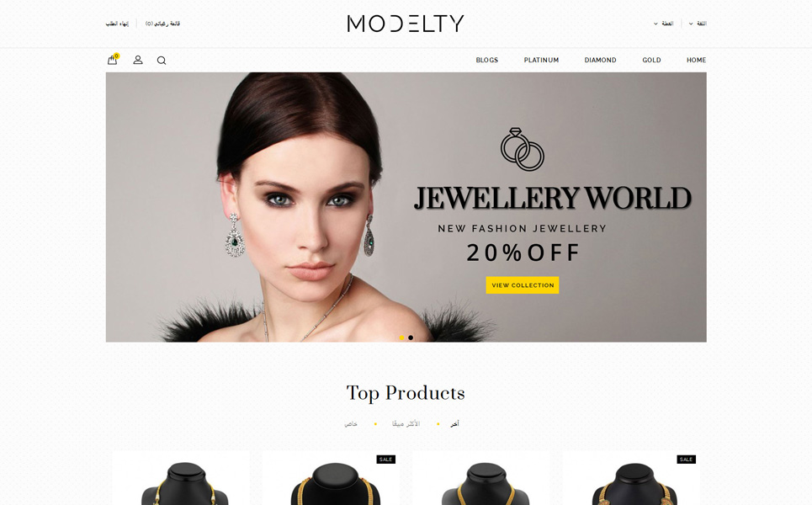The height and width of the screenshot is (505, 812).
Task: Open first necklace product thumbnail
Action: tap(182, 478)
